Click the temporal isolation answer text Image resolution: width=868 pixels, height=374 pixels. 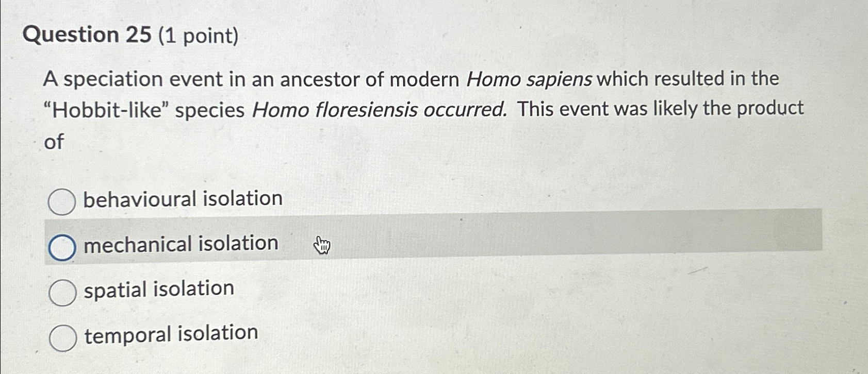click(x=170, y=335)
